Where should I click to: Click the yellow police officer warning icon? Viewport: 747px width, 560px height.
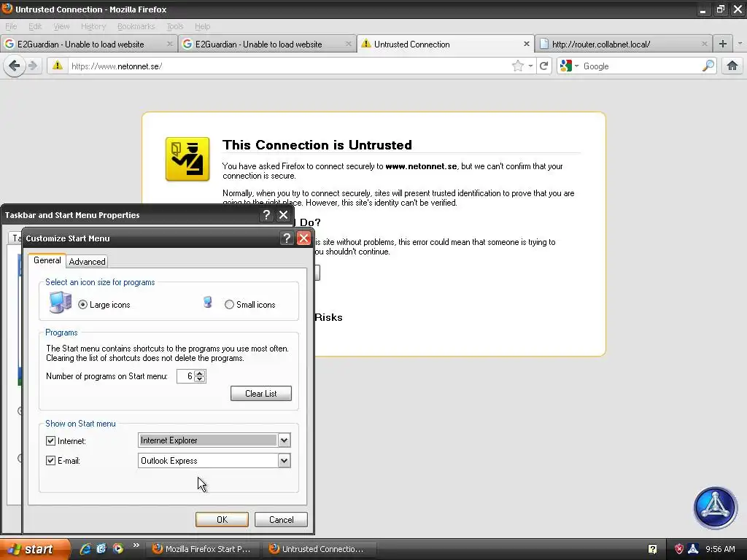tap(187, 159)
